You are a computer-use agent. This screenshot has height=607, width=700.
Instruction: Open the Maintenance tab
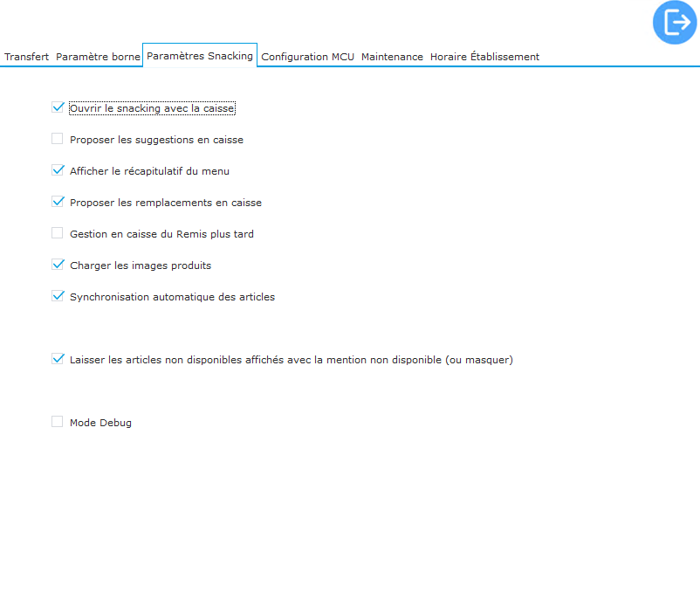pos(392,57)
